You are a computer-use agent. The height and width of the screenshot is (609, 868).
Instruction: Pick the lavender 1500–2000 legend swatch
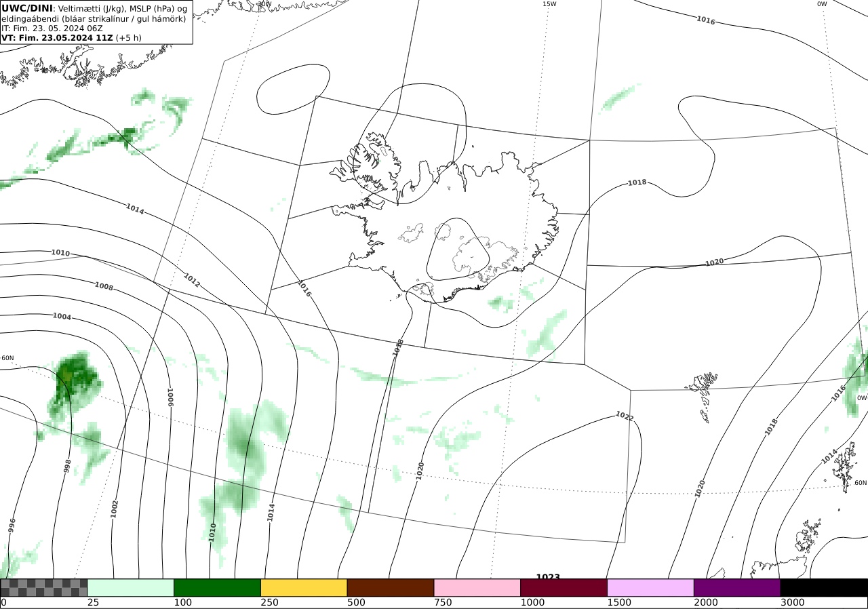click(651, 587)
